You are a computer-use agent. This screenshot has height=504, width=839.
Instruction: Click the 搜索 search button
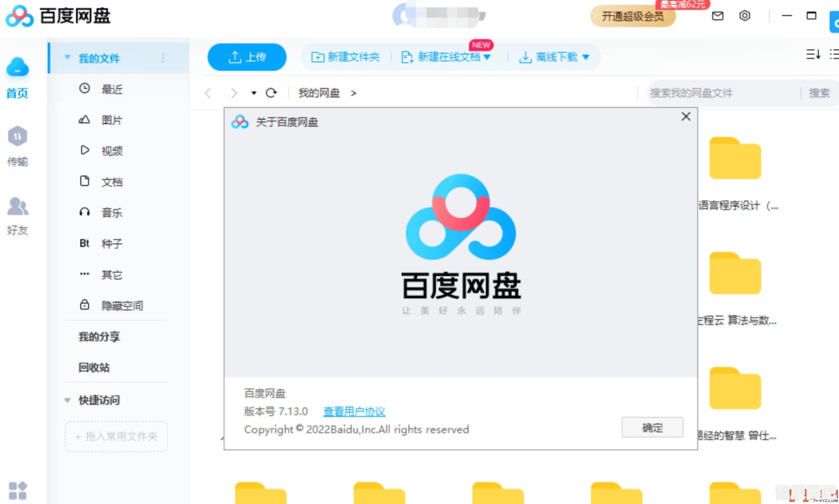pos(819,93)
